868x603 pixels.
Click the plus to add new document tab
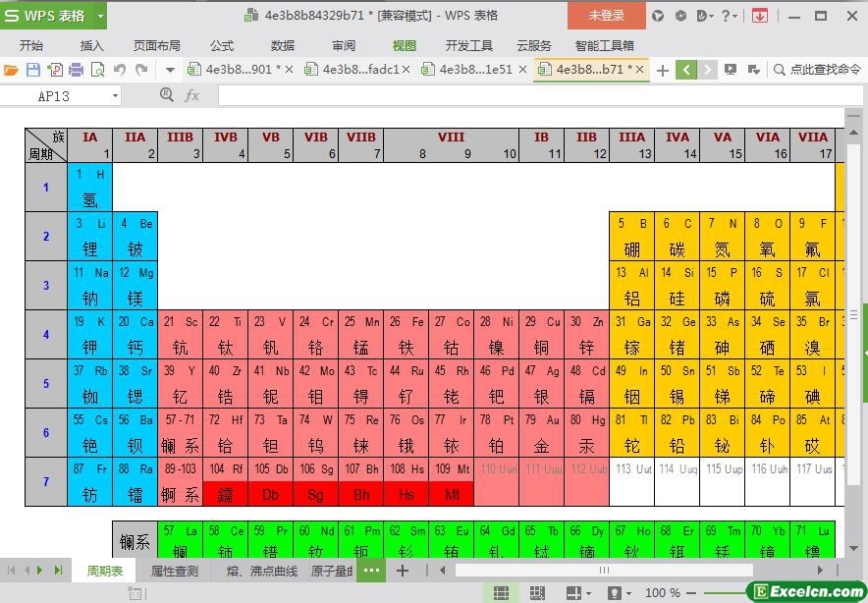pos(662,71)
